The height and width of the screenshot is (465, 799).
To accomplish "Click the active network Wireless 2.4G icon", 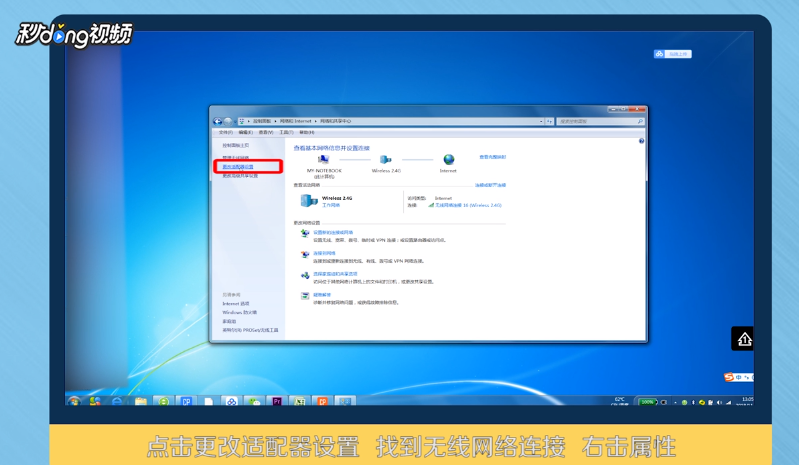I will (308, 201).
